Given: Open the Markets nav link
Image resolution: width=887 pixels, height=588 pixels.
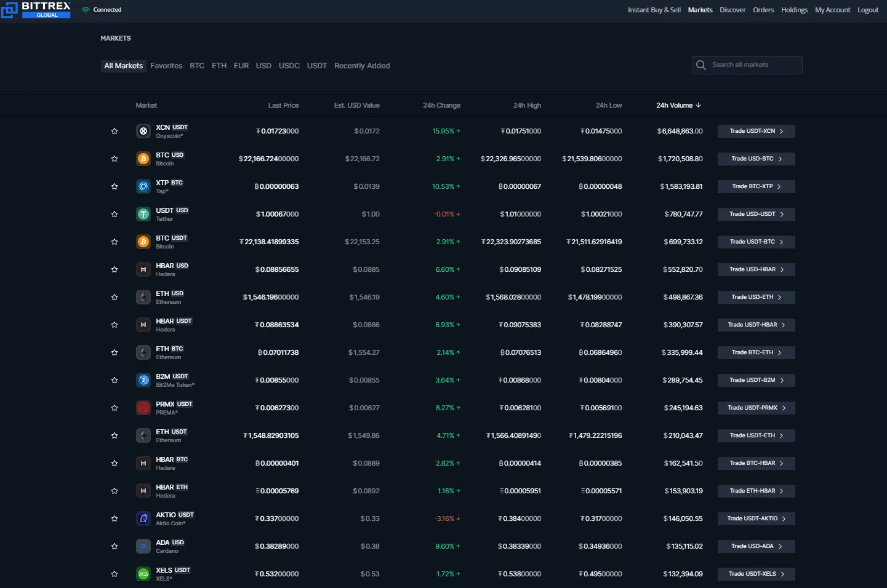Looking at the screenshot, I should 700,10.
